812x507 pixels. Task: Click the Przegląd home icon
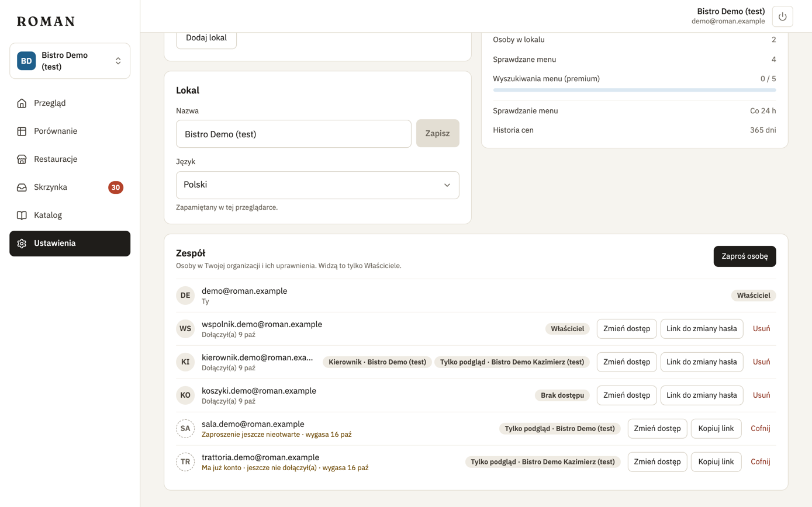[22, 103]
